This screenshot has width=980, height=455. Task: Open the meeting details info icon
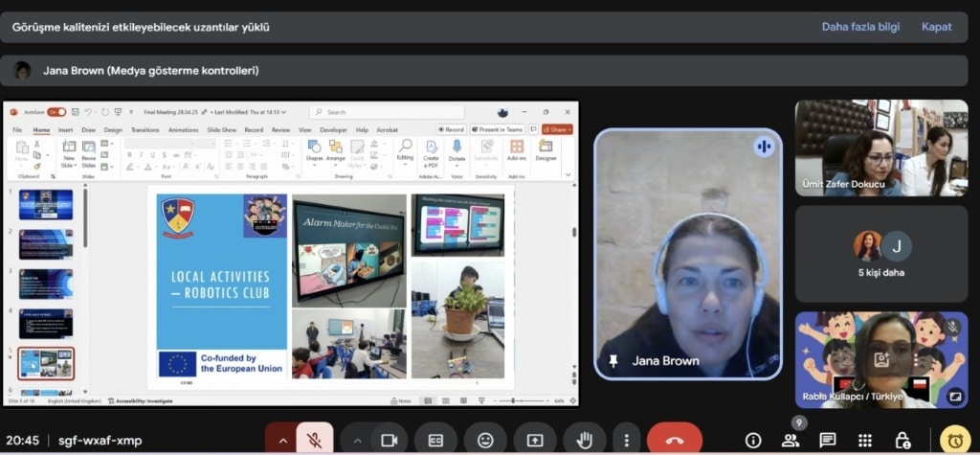[x=753, y=440]
